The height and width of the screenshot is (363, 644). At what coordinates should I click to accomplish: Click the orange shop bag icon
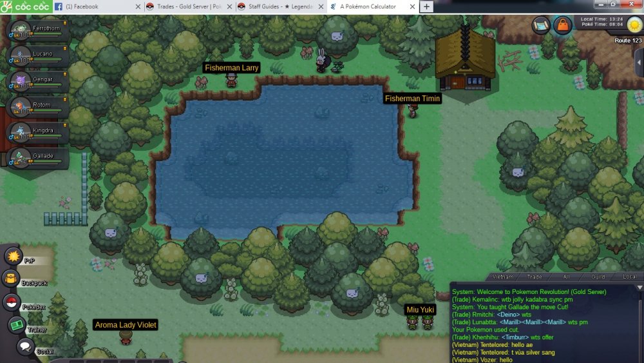point(563,26)
